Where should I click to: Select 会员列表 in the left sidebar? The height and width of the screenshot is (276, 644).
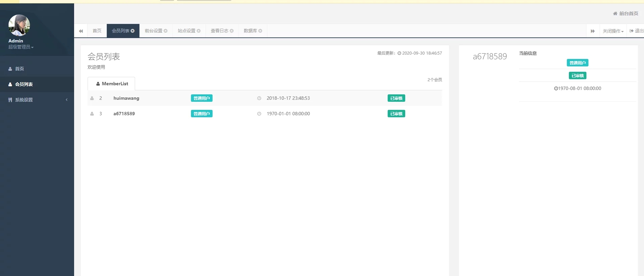[24, 84]
